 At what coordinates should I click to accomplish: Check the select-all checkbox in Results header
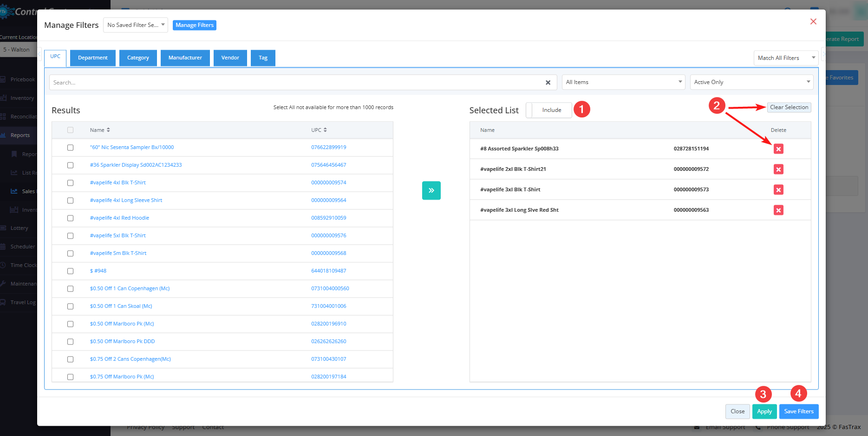(70, 130)
